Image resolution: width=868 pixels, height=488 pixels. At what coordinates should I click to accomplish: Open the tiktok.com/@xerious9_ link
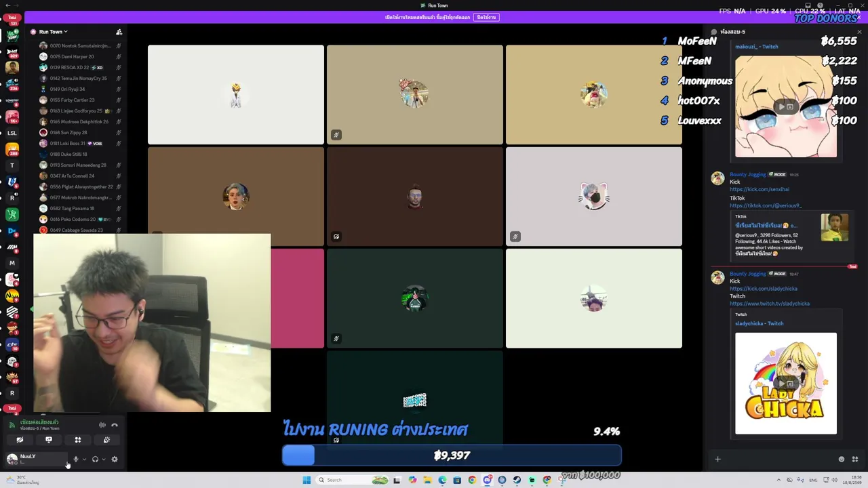click(766, 205)
